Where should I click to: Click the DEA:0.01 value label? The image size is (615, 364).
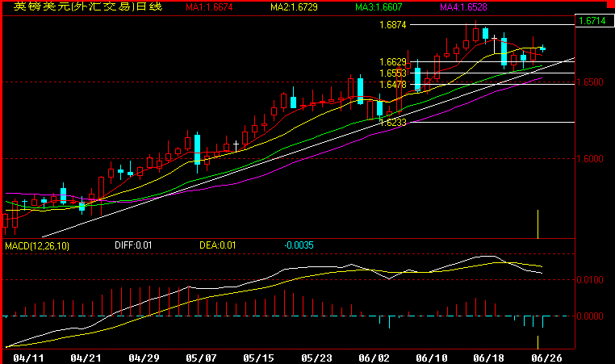pos(218,245)
